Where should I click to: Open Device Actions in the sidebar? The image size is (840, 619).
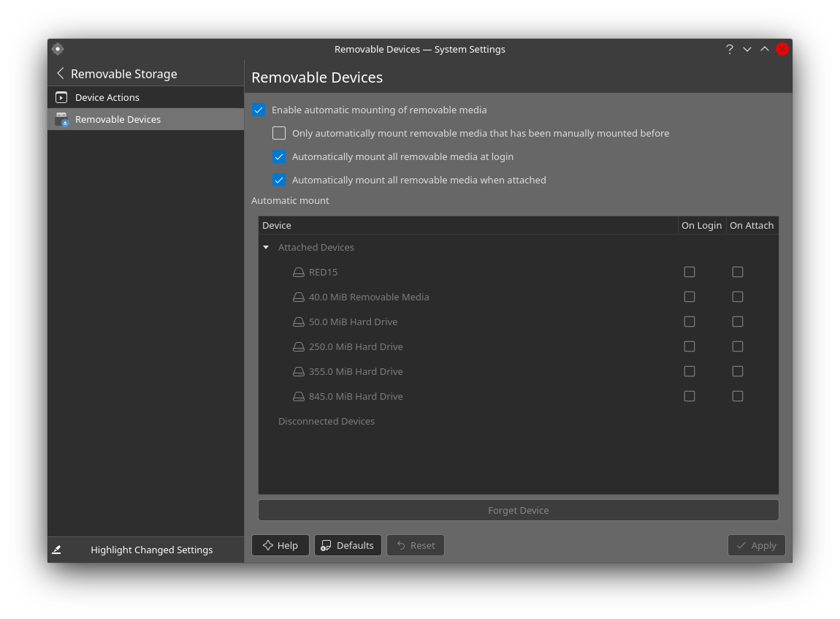click(107, 97)
